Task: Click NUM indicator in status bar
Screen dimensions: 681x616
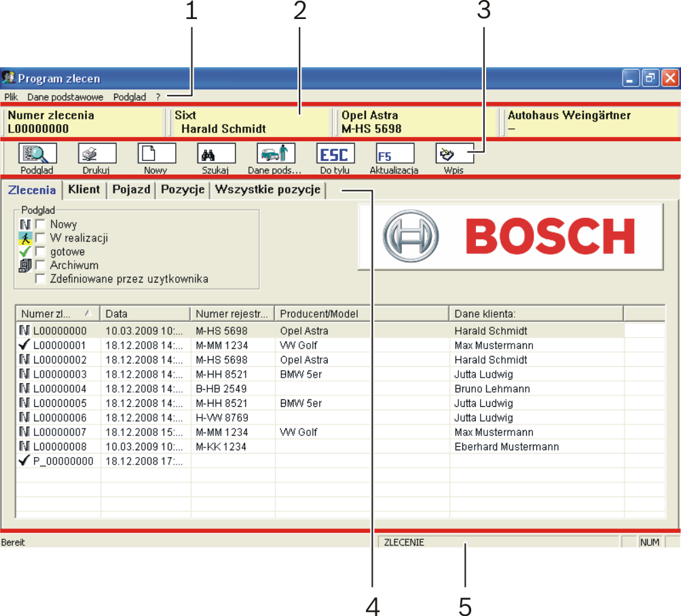Action: point(649,542)
